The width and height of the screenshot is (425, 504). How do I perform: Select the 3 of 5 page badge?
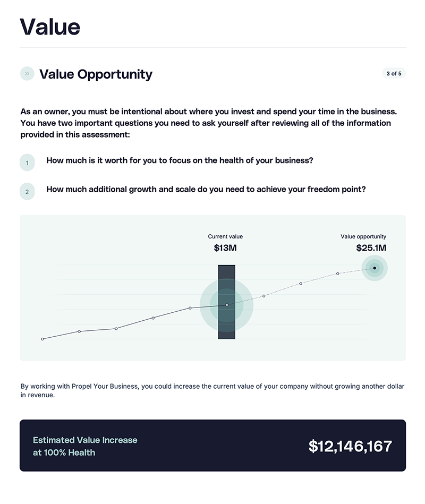(394, 73)
